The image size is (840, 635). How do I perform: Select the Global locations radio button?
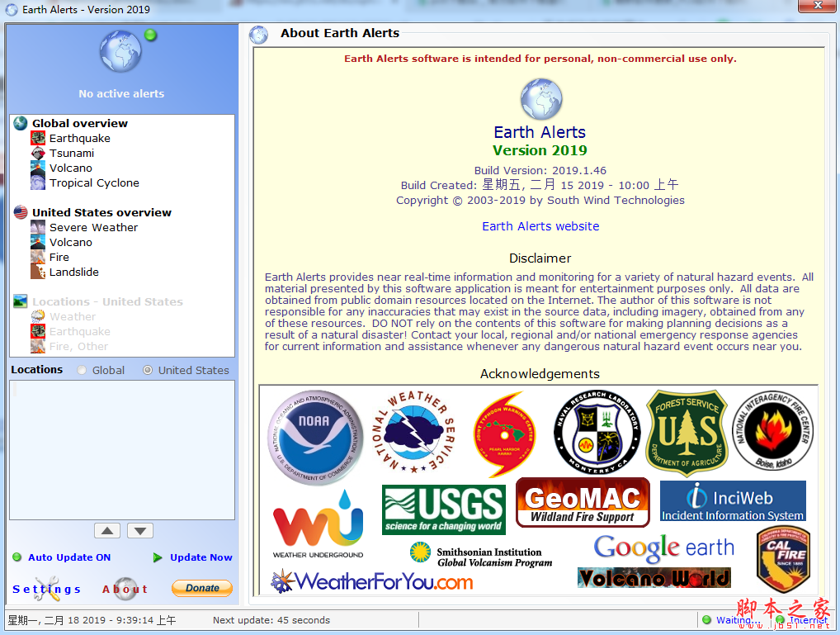(x=82, y=370)
